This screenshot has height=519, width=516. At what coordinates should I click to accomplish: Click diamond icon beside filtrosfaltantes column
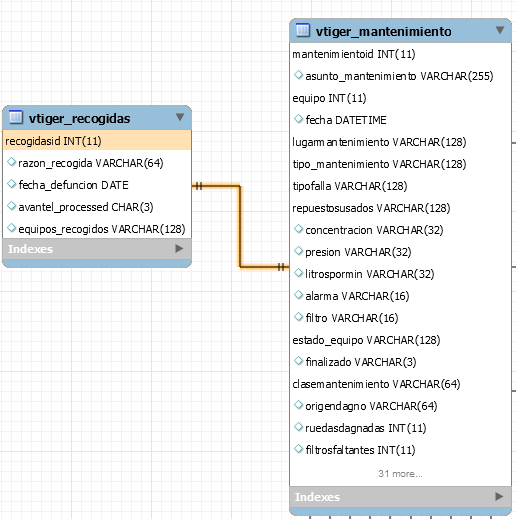pyautogui.click(x=298, y=449)
